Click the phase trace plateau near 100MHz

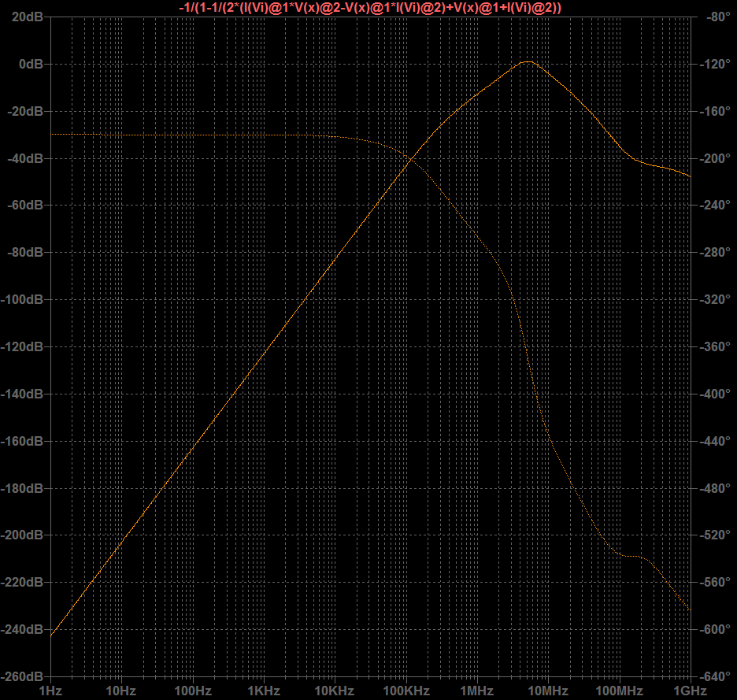[x=632, y=556]
